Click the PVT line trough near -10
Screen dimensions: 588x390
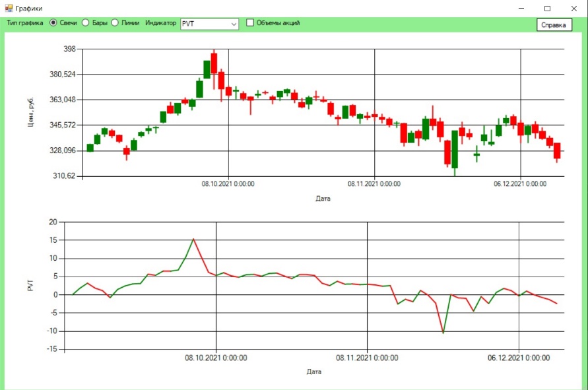coord(443,332)
